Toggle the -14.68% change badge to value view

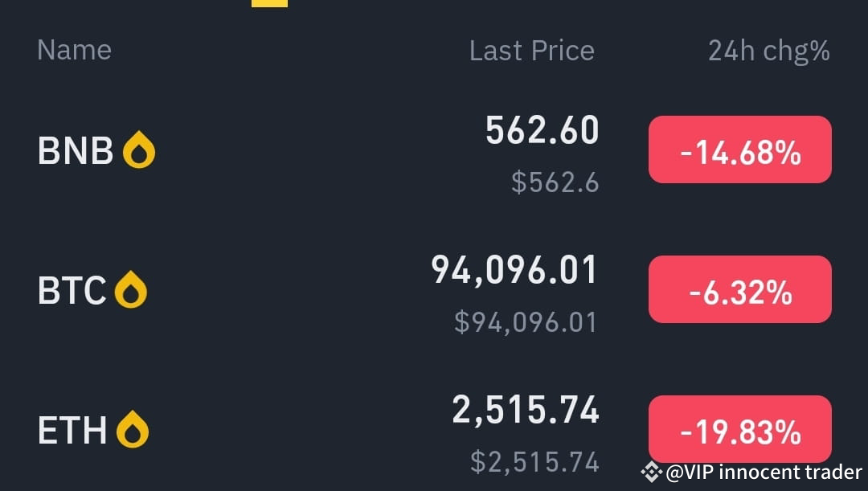739,149
